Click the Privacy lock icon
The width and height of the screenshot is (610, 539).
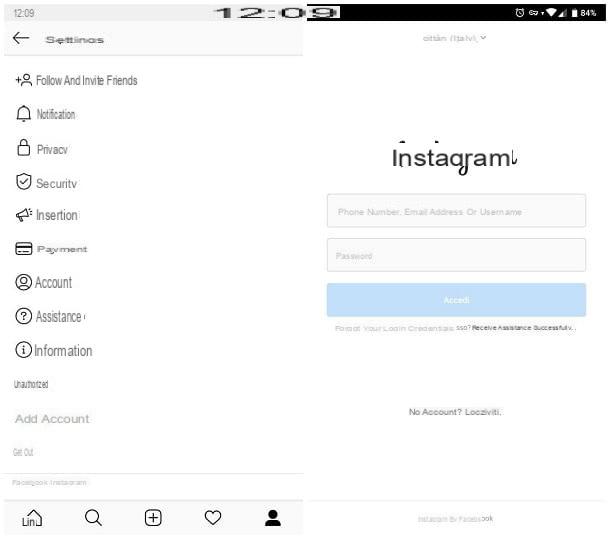pyautogui.click(x=24, y=148)
